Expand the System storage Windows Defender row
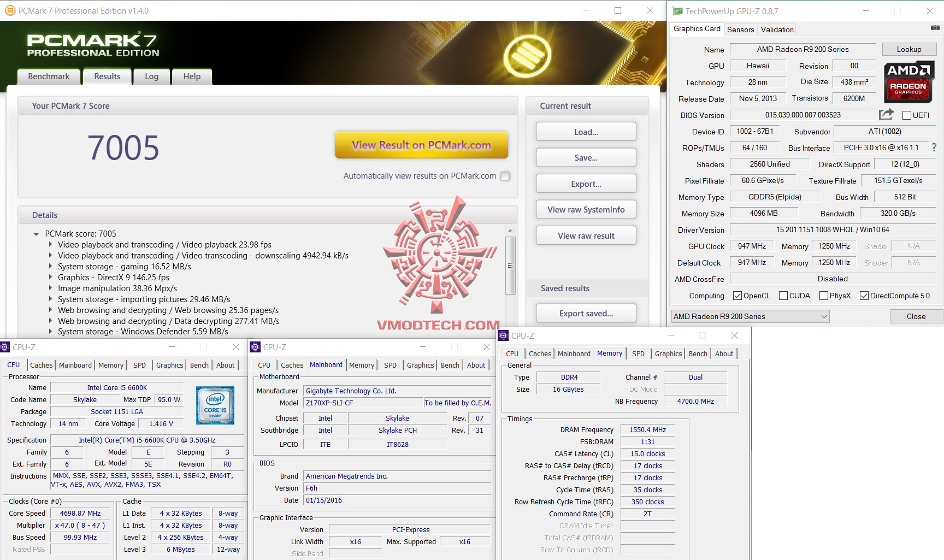The image size is (944, 560). click(51, 332)
